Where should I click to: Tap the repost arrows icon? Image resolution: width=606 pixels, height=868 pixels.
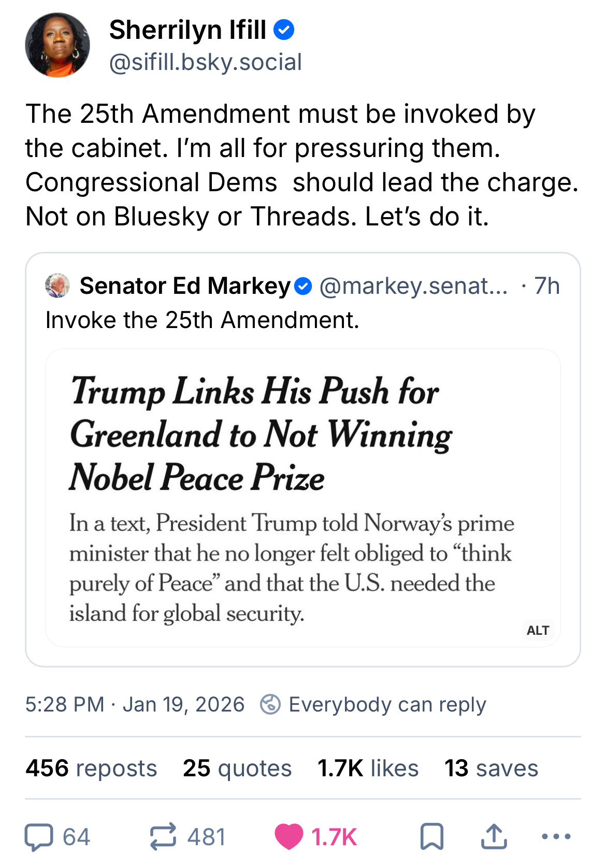point(163,836)
